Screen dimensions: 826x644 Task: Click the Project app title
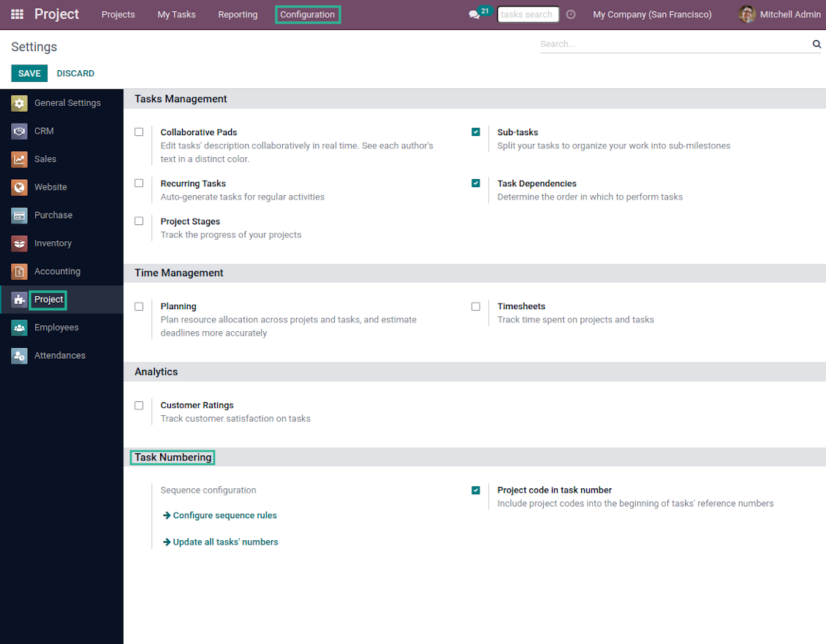[56, 14]
